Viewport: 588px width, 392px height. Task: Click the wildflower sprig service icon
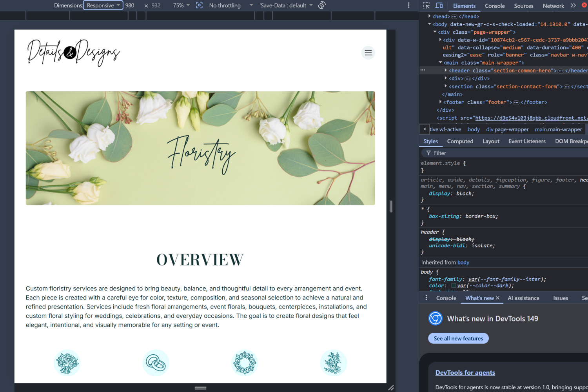click(x=333, y=363)
